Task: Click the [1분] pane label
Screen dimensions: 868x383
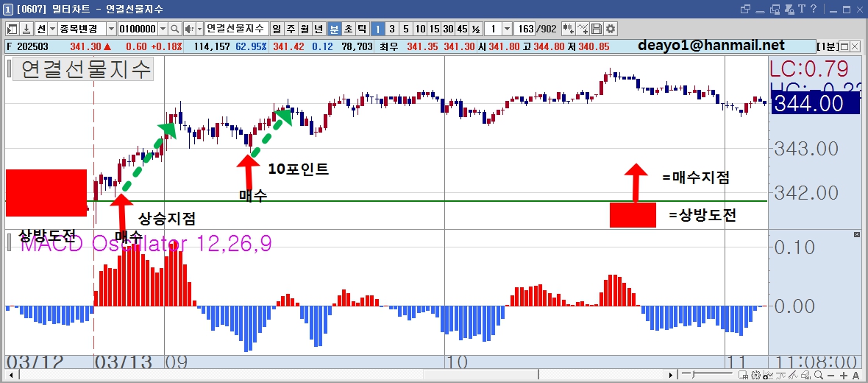Action: coord(828,46)
